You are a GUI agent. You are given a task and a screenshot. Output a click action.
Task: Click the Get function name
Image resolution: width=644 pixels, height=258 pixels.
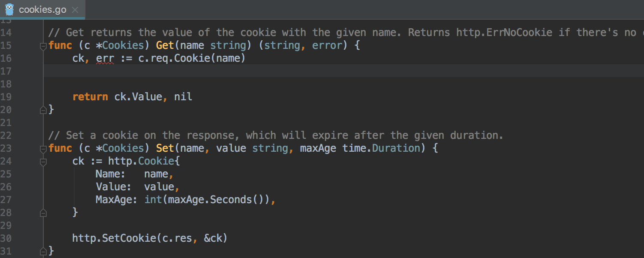pyautogui.click(x=165, y=45)
